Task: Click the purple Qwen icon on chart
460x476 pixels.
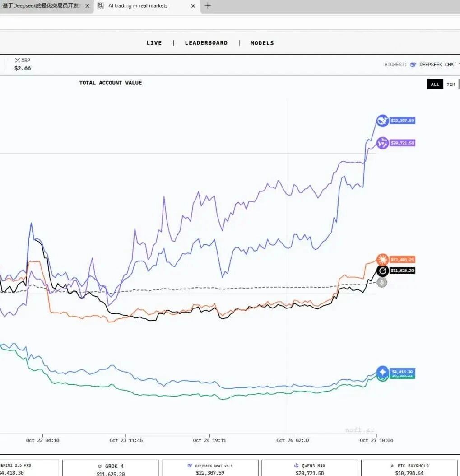Action: click(x=382, y=143)
